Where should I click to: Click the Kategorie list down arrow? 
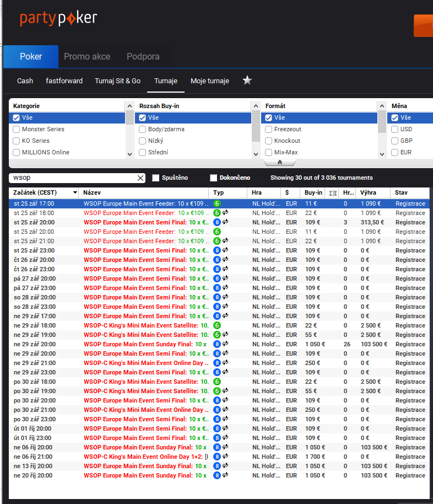(x=130, y=154)
